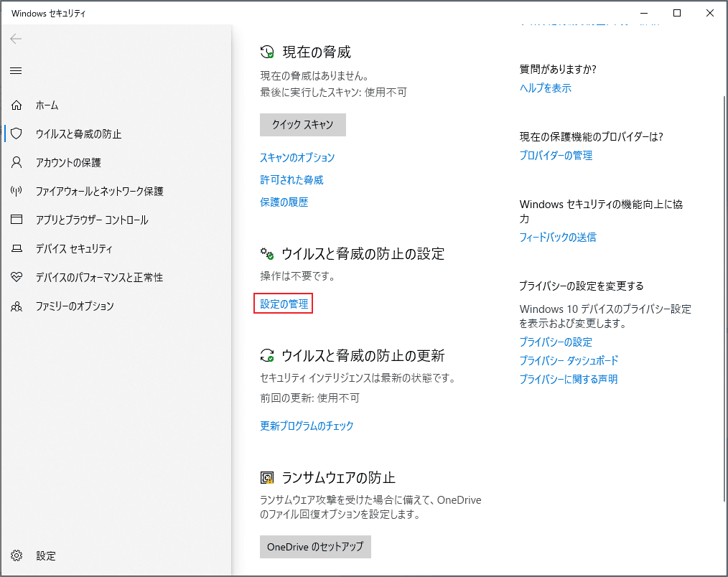Viewport: 728px width, 577px height.
Task: Click the 現在の脅威 heading text
Action: 317,52
